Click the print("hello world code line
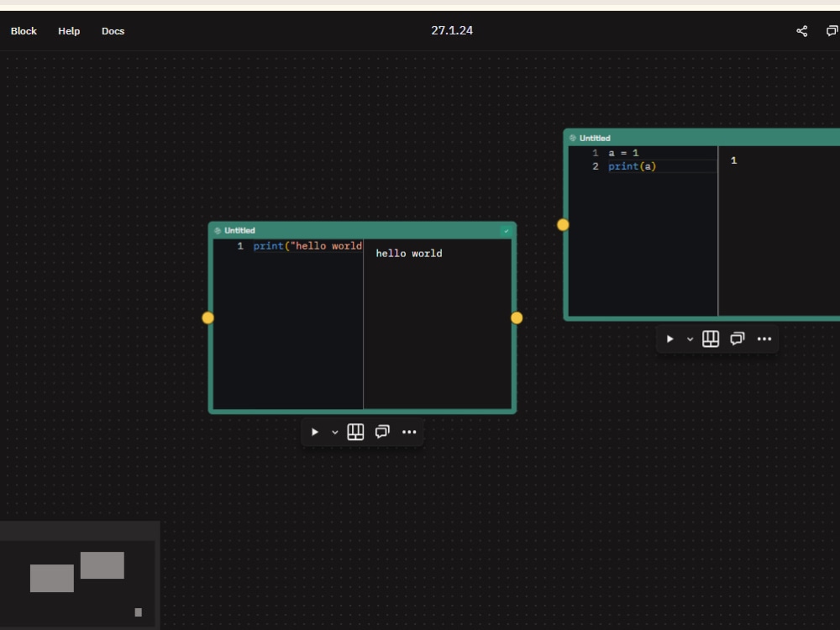Viewport: 840px width, 630px height. click(307, 246)
